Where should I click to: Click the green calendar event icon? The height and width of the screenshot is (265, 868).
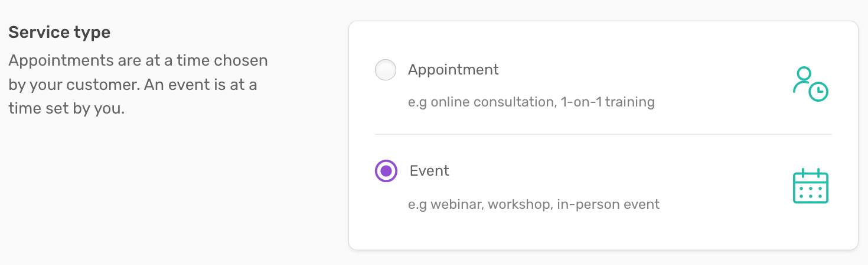click(x=810, y=186)
